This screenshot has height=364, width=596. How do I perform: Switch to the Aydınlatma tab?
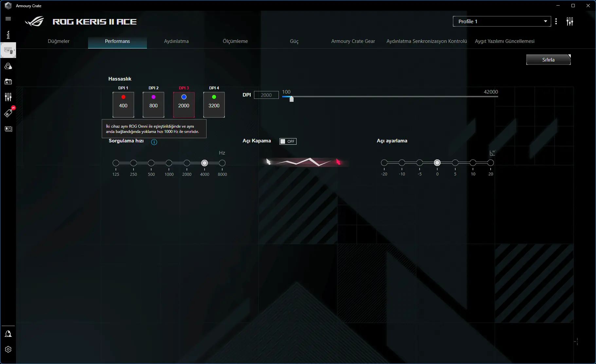coord(176,41)
